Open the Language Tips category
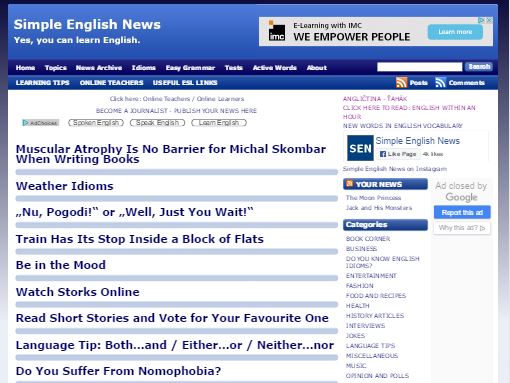The height and width of the screenshot is (383, 510). coord(370,346)
